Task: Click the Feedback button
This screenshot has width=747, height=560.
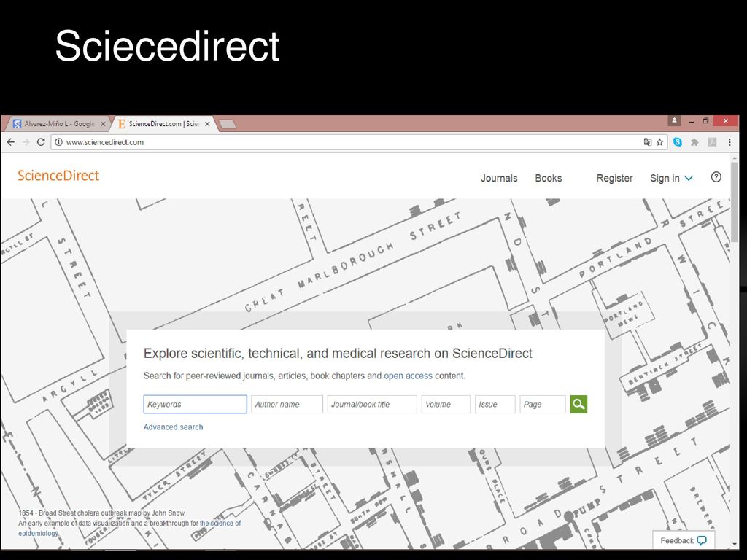Action: [683, 540]
